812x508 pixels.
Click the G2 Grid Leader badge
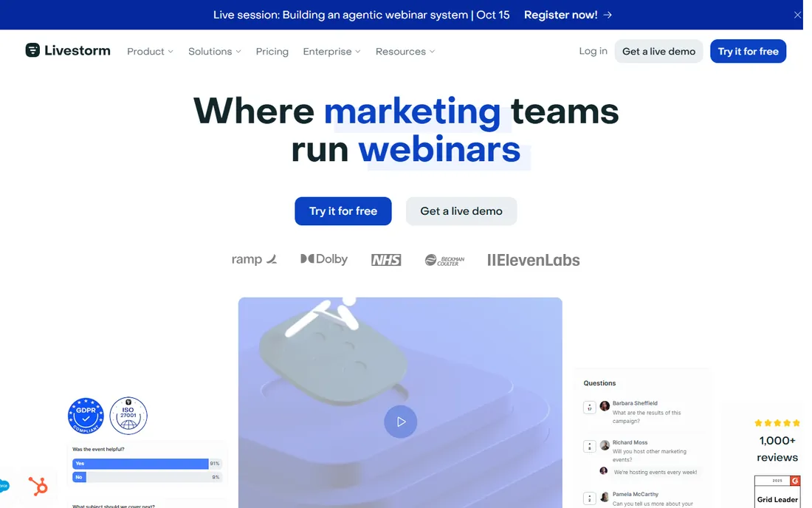click(777, 492)
